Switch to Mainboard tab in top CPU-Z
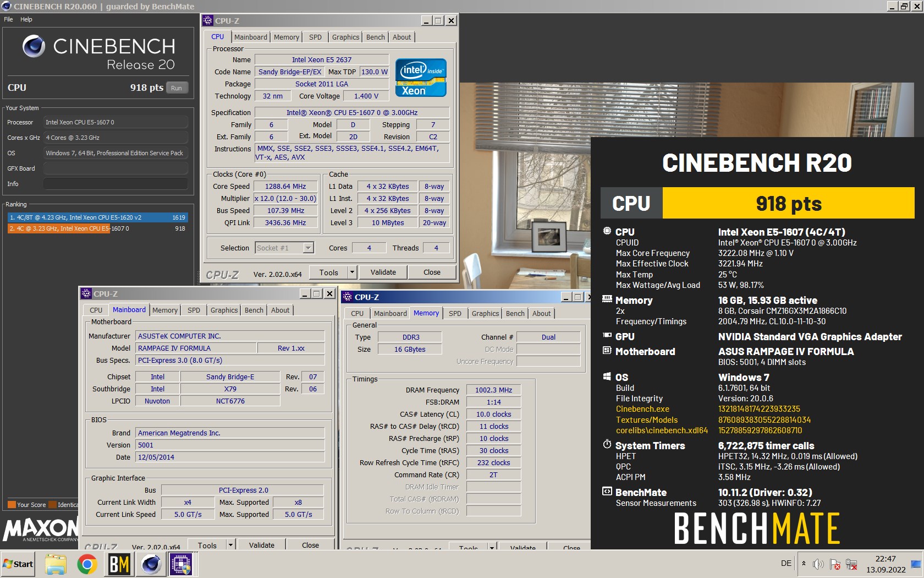 [x=251, y=37]
